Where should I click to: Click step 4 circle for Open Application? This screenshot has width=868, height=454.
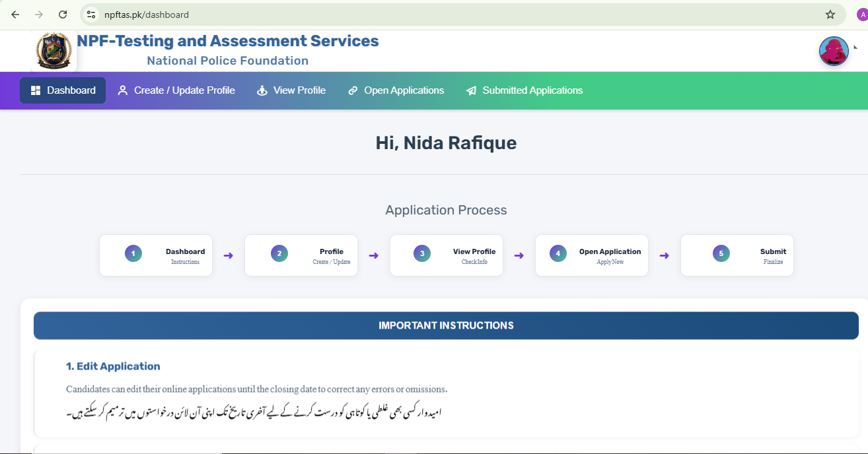pyautogui.click(x=558, y=253)
